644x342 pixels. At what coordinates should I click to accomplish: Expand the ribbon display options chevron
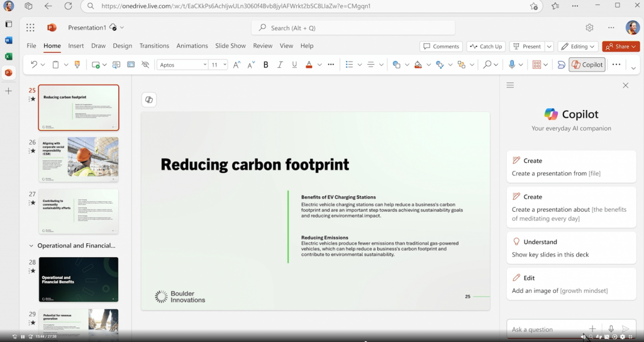pyautogui.click(x=633, y=68)
